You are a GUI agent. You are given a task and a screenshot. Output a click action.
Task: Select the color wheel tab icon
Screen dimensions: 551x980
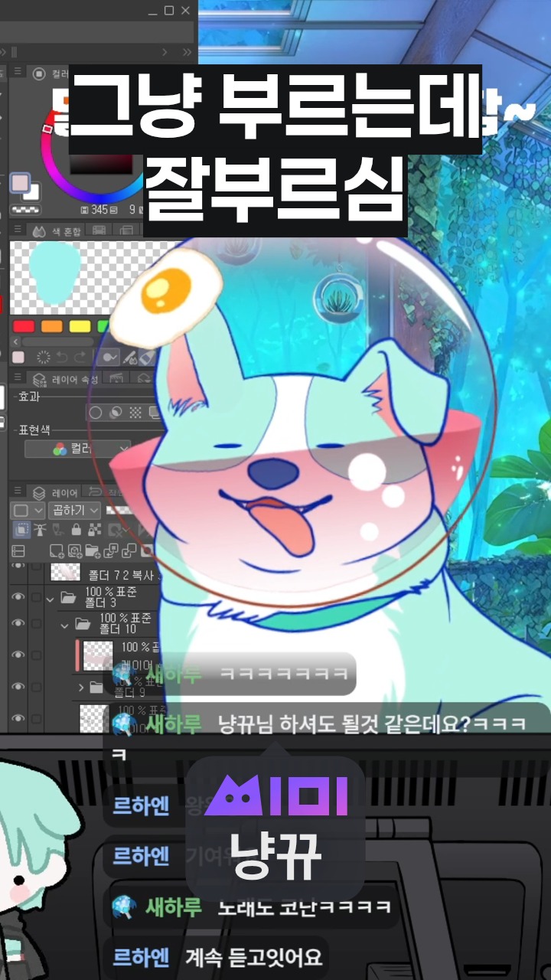pos(37,73)
